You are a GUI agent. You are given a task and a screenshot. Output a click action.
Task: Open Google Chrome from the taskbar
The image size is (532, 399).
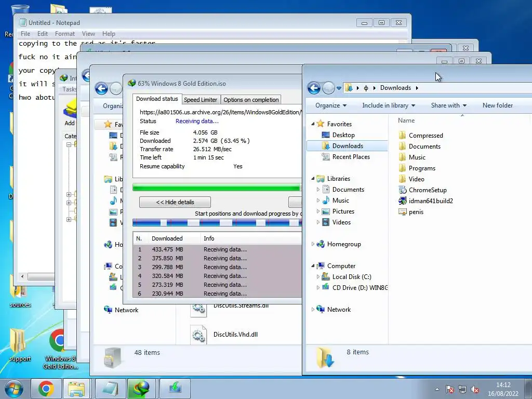[x=46, y=389]
